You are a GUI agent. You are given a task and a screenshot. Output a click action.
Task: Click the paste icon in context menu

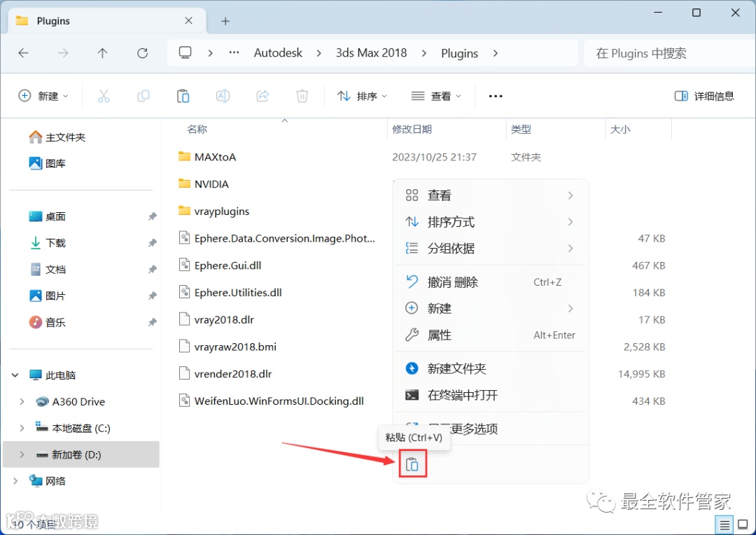tap(412, 464)
